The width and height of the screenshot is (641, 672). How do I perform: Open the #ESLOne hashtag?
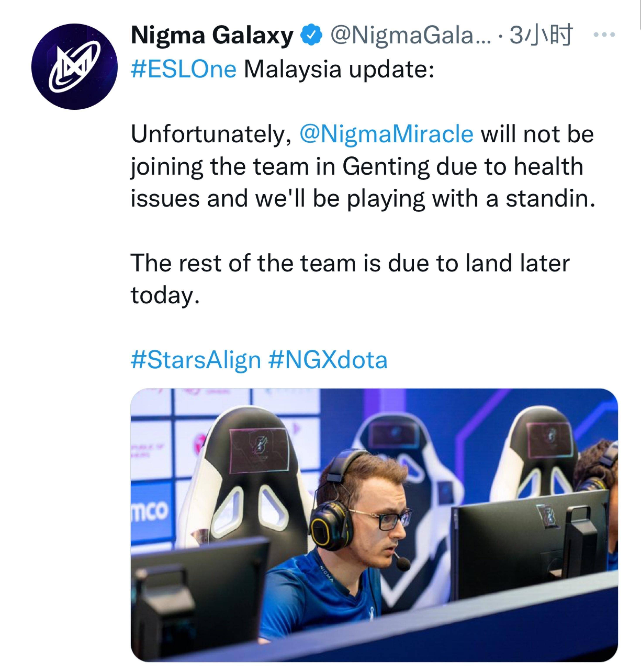pos(184,69)
